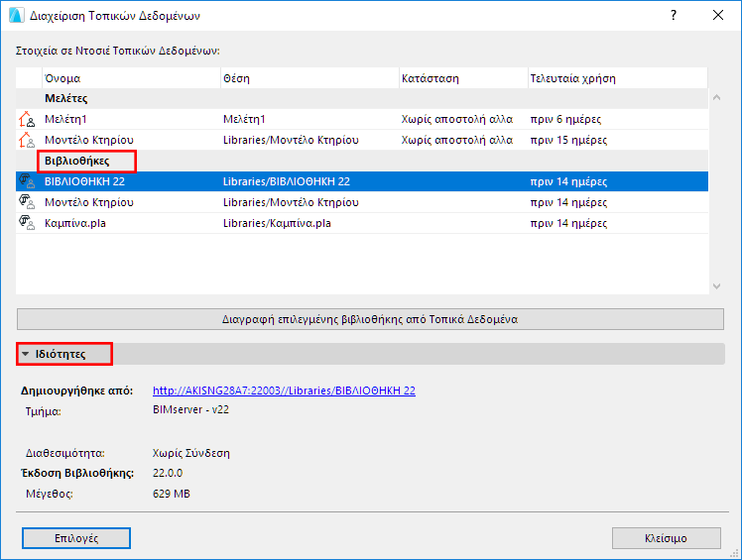Click the library icon beside ΒΙΒΛΙΟΘΗΚΗ 22
The height and width of the screenshot is (560, 742).
(27, 181)
